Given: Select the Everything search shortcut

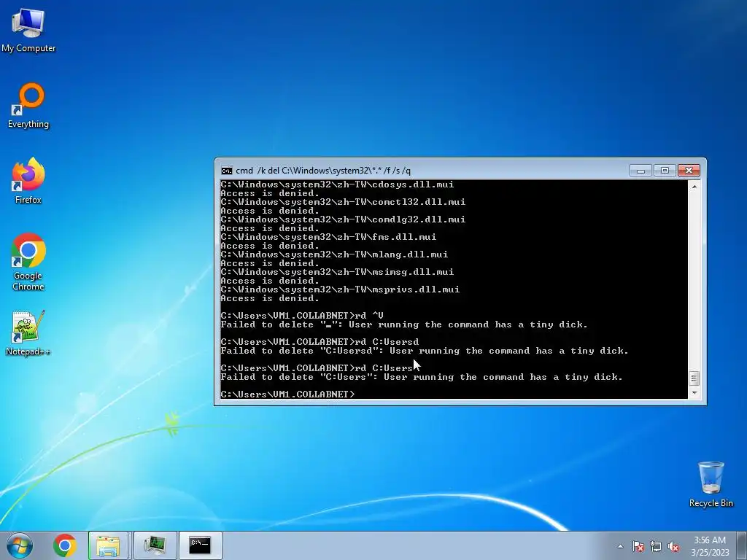Looking at the screenshot, I should pos(28,106).
